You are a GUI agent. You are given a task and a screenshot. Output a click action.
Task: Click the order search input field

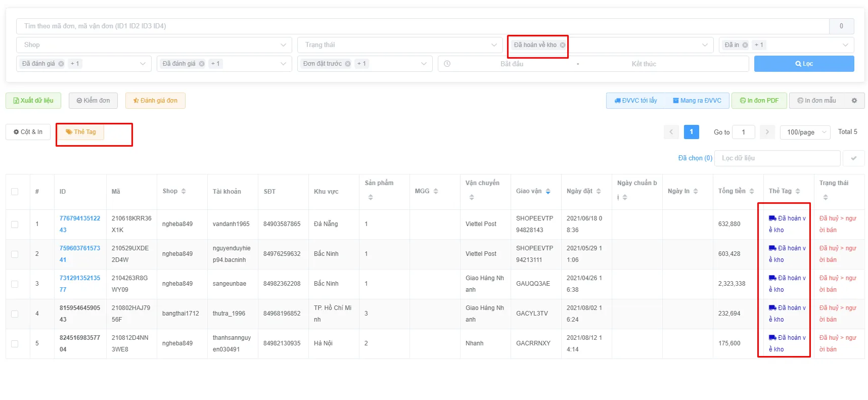(423, 26)
